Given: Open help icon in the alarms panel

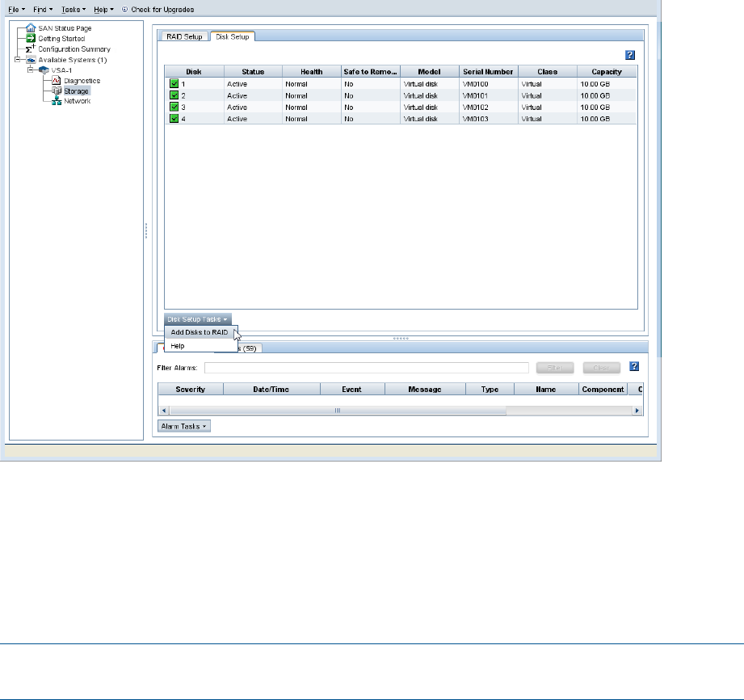Looking at the screenshot, I should [634, 366].
